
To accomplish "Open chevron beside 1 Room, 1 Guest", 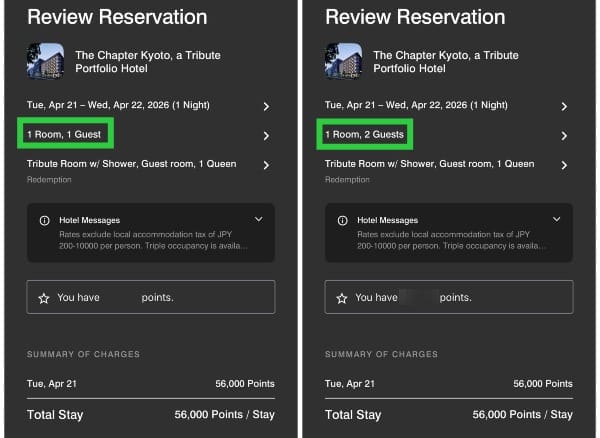I will (x=266, y=136).
